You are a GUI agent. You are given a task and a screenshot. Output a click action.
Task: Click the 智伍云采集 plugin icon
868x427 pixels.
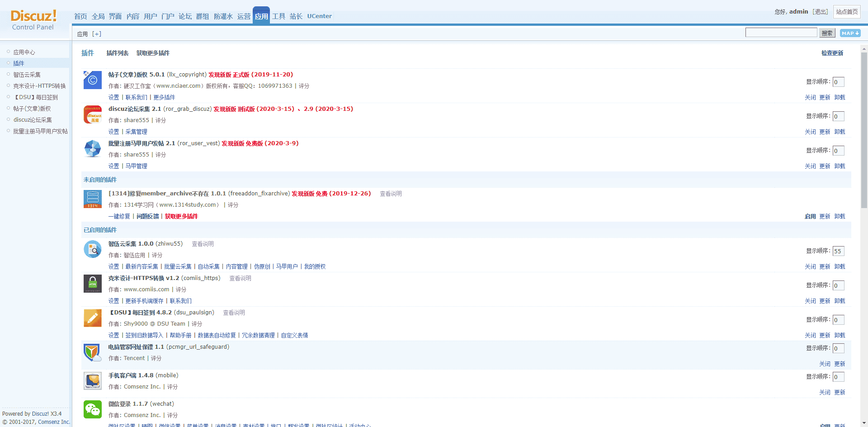93,249
